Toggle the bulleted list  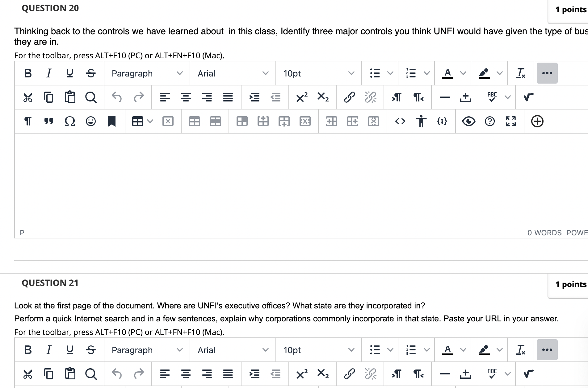pyautogui.click(x=375, y=73)
